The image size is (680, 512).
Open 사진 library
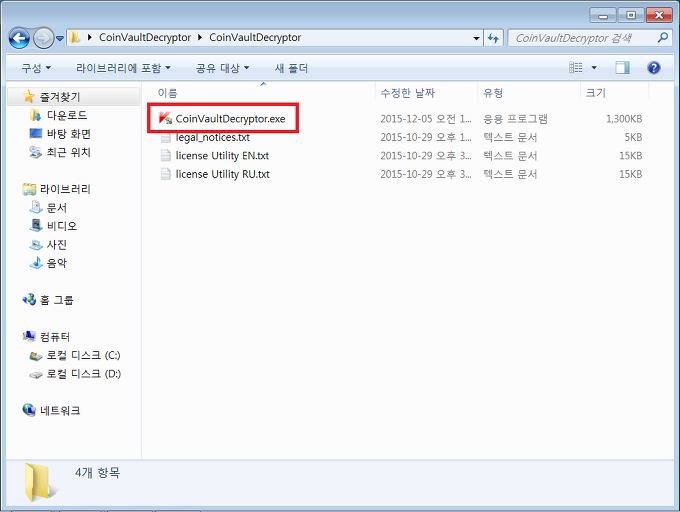(57, 245)
